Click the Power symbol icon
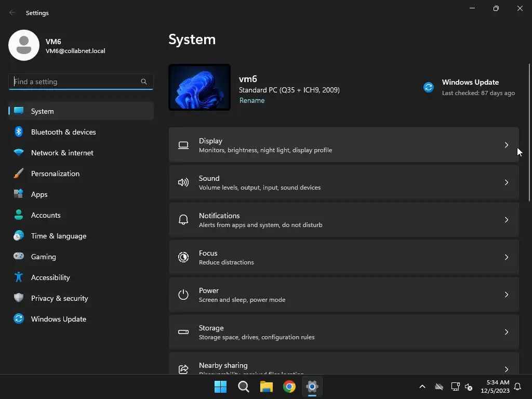The height and width of the screenshot is (399, 532). click(x=183, y=295)
